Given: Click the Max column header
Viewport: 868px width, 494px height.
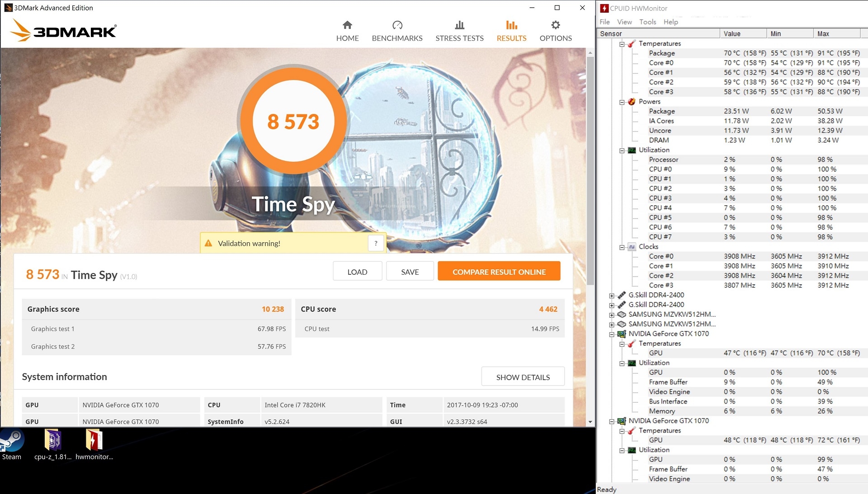Looking at the screenshot, I should coord(837,33).
